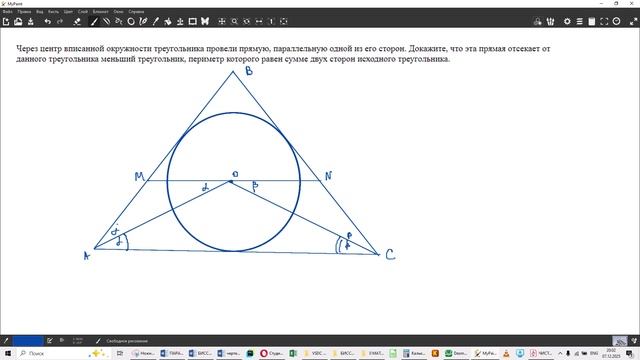Open the Цвет menu
Screen dimensions: 640x360
[x=68, y=12]
